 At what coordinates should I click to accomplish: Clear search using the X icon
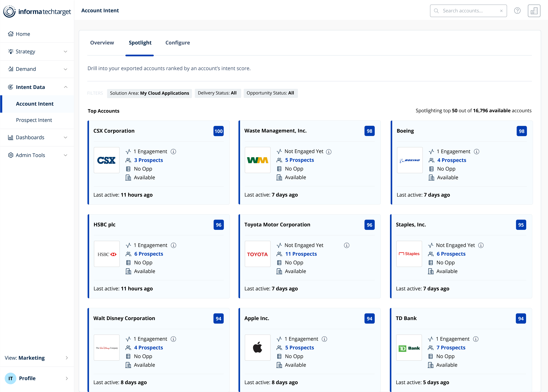(x=501, y=11)
